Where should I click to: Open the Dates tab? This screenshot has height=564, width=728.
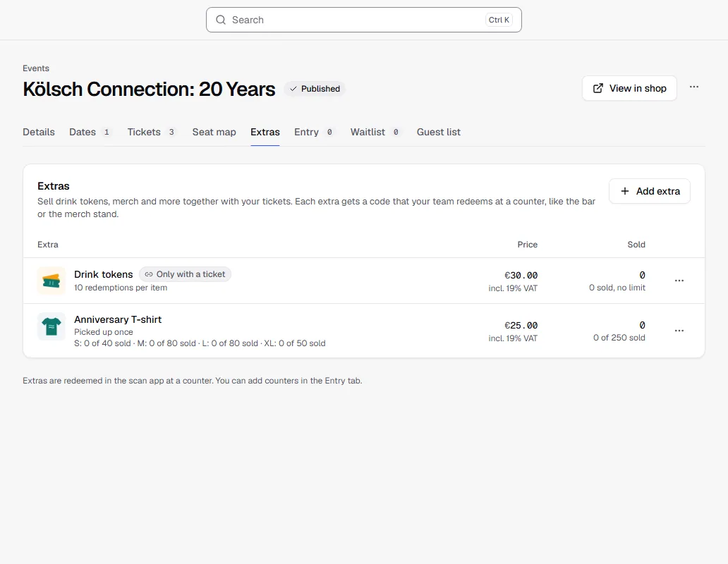pos(90,133)
